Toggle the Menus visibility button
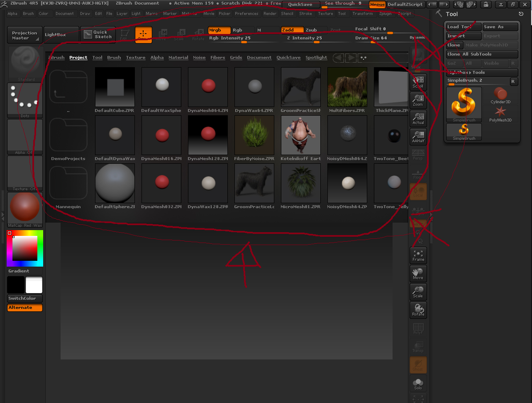The width and height of the screenshot is (532, 403). coord(377,5)
